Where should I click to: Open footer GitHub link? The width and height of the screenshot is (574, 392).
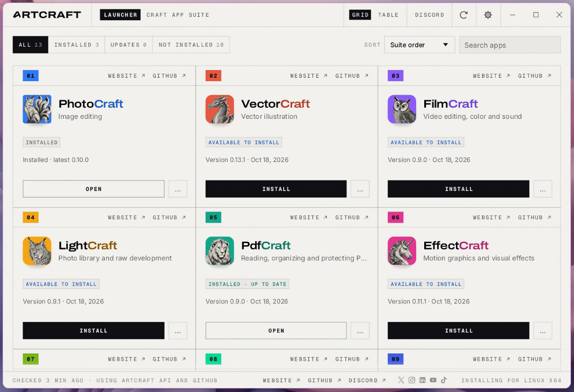pyautogui.click(x=324, y=380)
